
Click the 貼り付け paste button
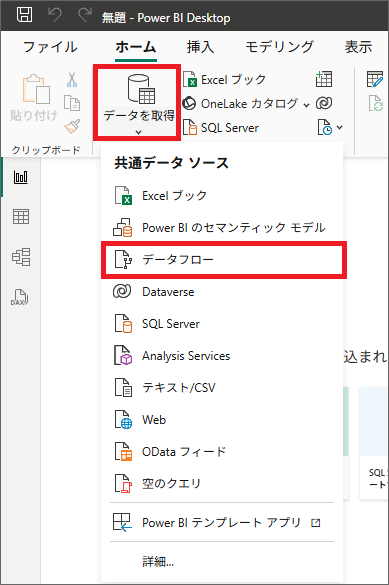(34, 98)
